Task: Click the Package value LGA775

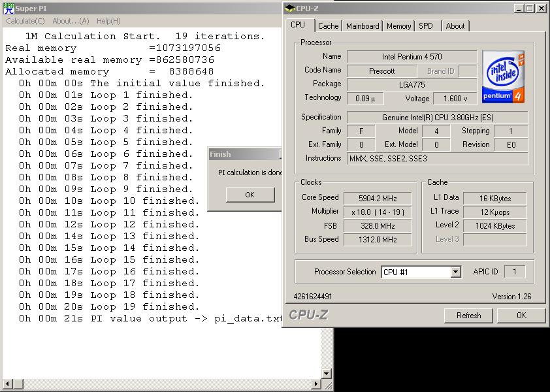Action: 412,84
